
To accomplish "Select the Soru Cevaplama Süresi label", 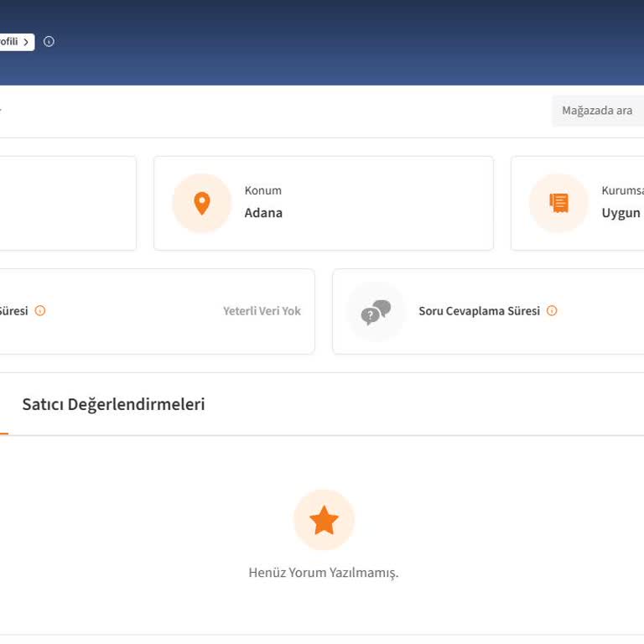I will pos(480,311).
